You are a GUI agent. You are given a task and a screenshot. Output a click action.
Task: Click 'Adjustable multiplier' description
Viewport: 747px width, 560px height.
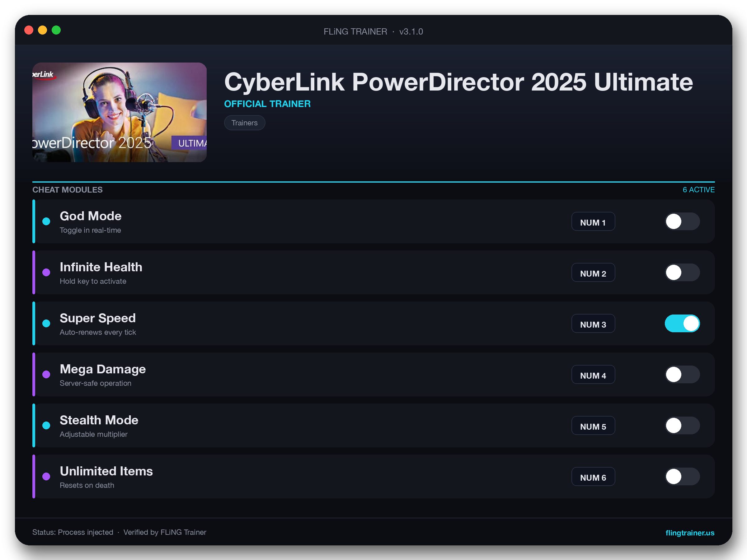[94, 434]
